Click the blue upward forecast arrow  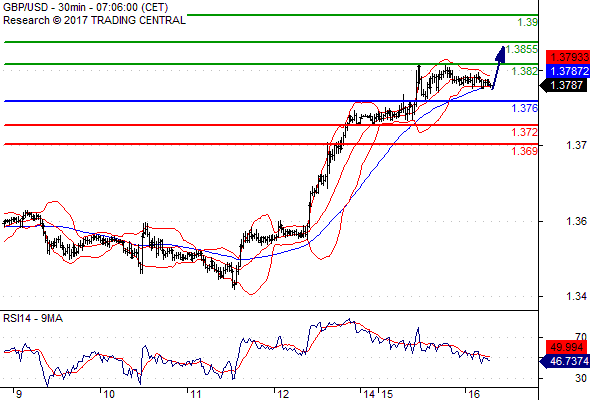[x=498, y=68]
